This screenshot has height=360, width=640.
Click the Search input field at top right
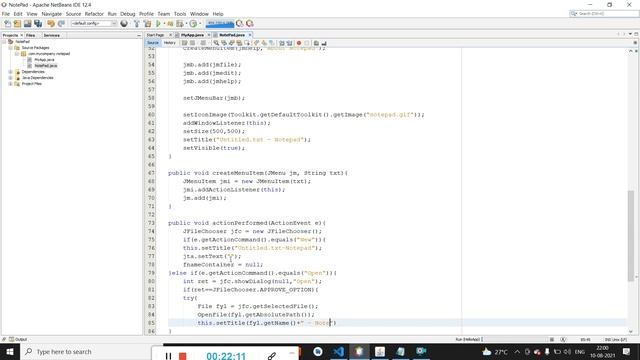tap(604, 14)
